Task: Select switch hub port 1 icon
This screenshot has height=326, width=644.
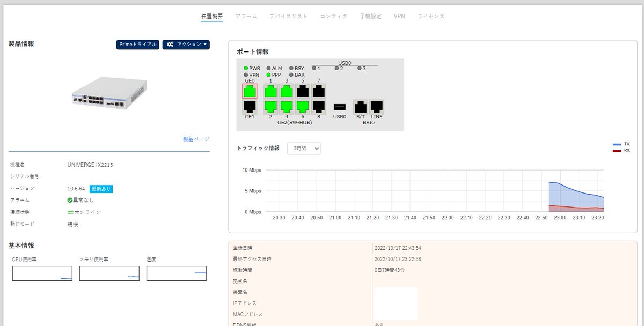Action: click(270, 91)
